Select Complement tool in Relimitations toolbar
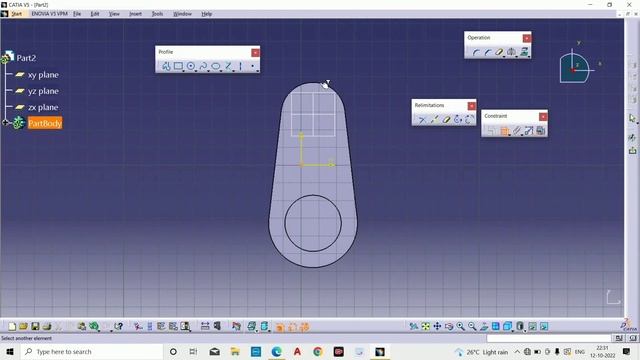 469,119
